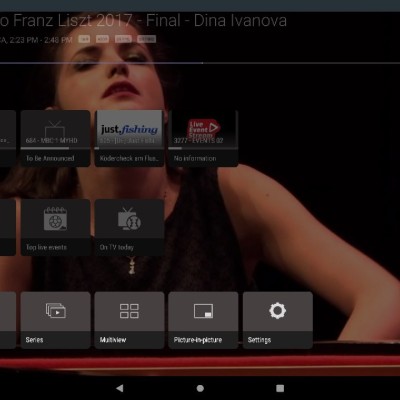The image size is (400, 400).
Task: Open Settings gear tile
Action: [278, 320]
